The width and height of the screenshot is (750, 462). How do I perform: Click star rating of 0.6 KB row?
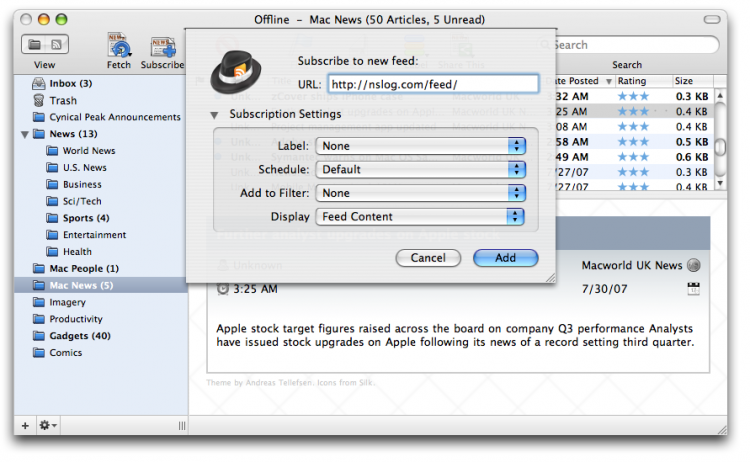pos(633,157)
